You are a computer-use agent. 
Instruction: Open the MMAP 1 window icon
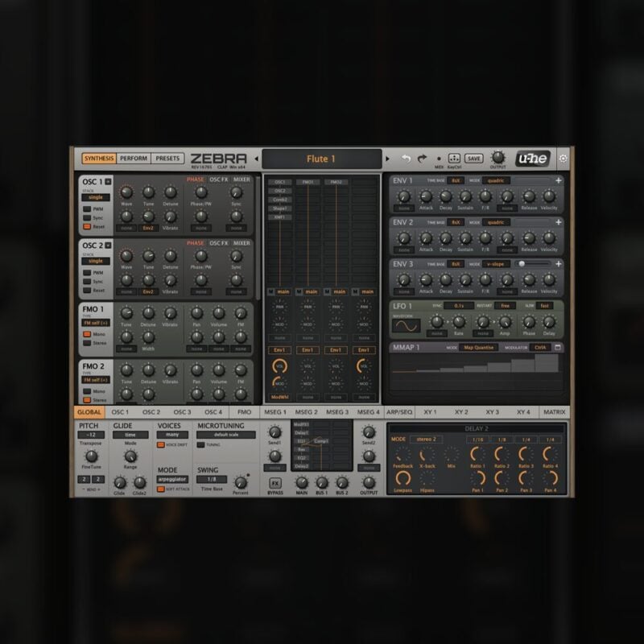(x=558, y=348)
